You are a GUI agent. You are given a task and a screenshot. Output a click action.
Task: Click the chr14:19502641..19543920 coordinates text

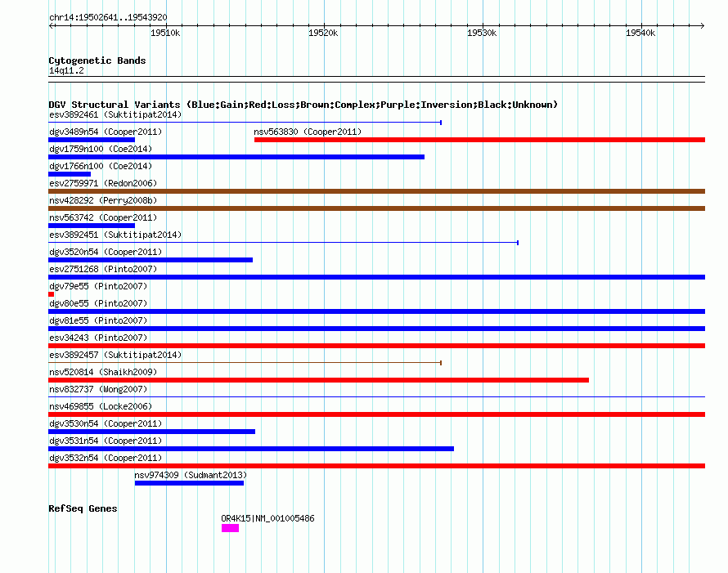(108, 17)
